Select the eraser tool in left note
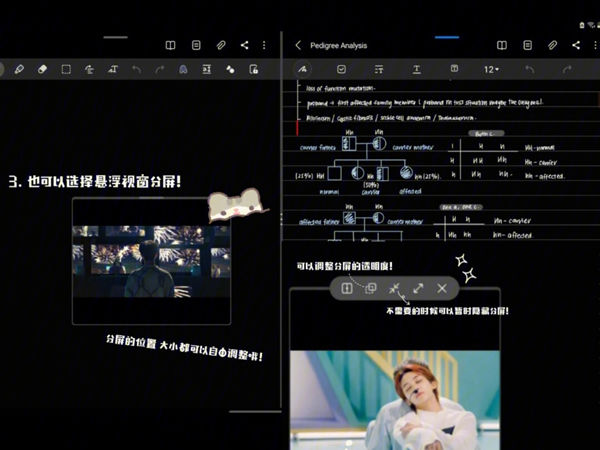 click(x=42, y=69)
